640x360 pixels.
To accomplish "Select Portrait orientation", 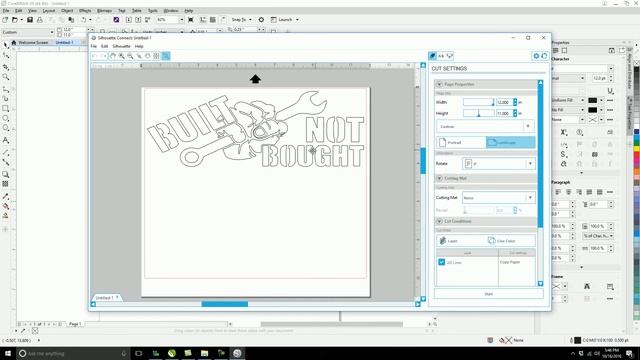I will tap(461, 142).
